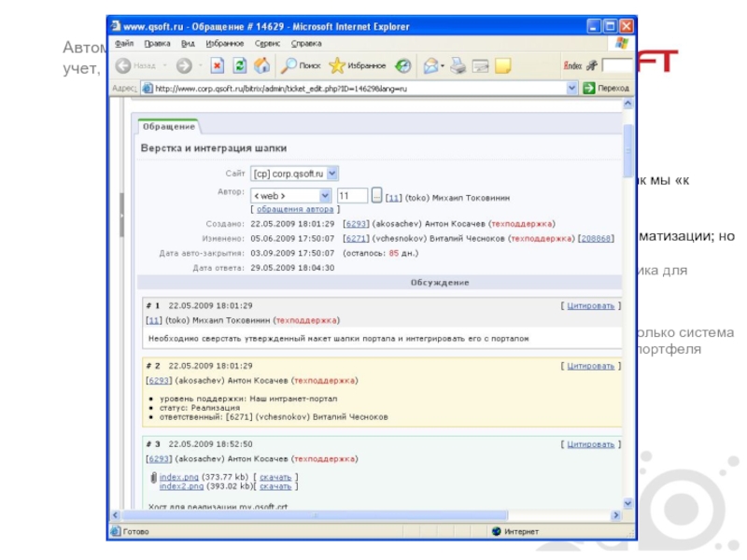
Task: Open the Автор <web> dropdown
Action: [325, 196]
